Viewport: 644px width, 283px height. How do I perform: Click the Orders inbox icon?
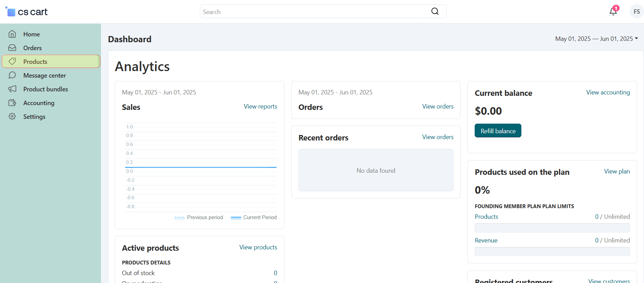(12, 48)
